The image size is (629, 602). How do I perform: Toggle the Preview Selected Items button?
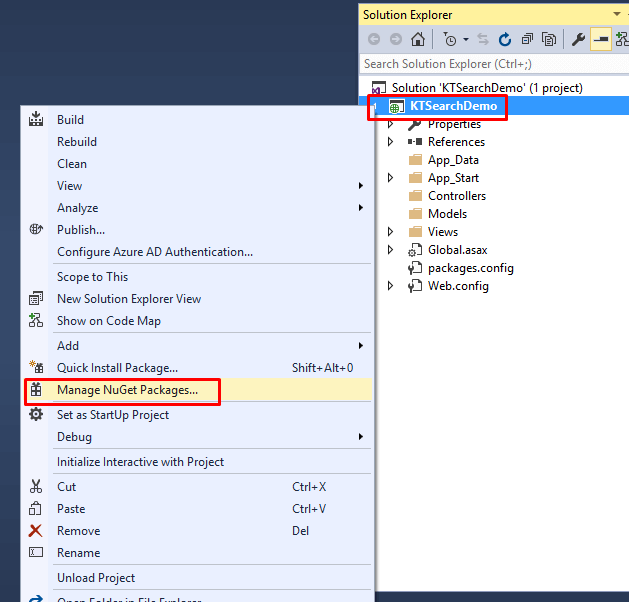(x=601, y=39)
